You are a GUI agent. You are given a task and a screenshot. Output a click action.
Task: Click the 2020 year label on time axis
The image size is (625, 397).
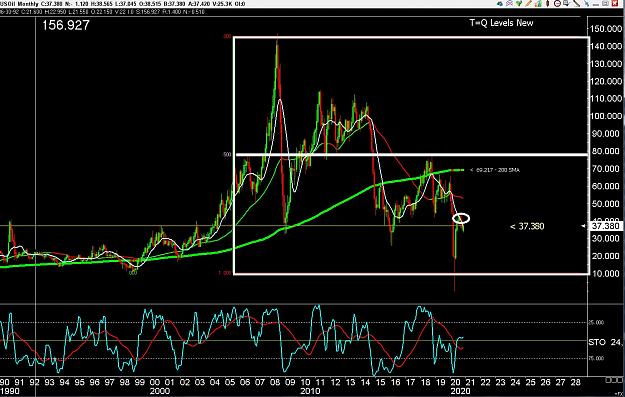tap(460, 391)
